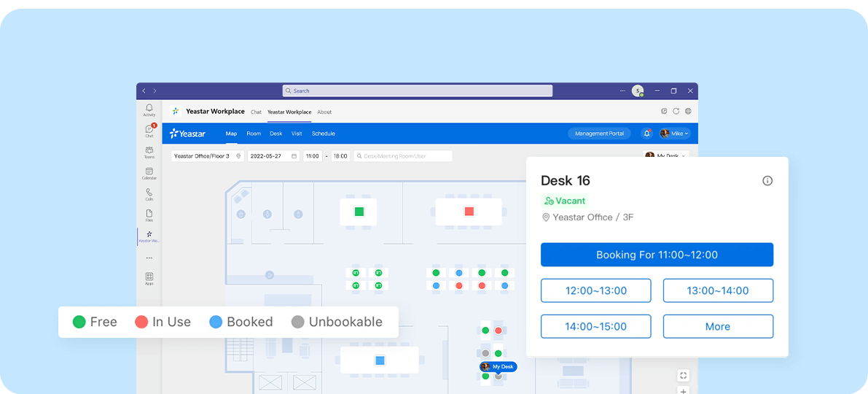Open Chat in the Teams sidebar
The image size is (868, 394).
(149, 131)
